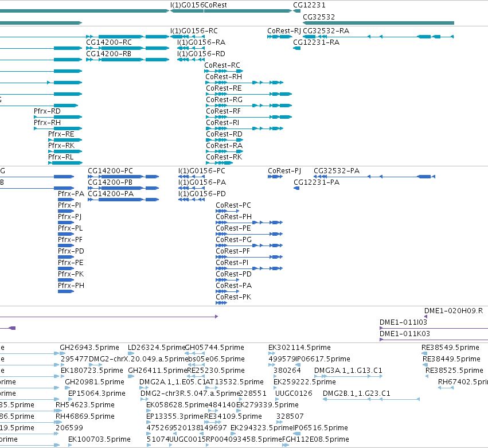Select the DME1-011K03 feature
Viewport: 488px width, 448px height.
pyautogui.click(x=434, y=340)
